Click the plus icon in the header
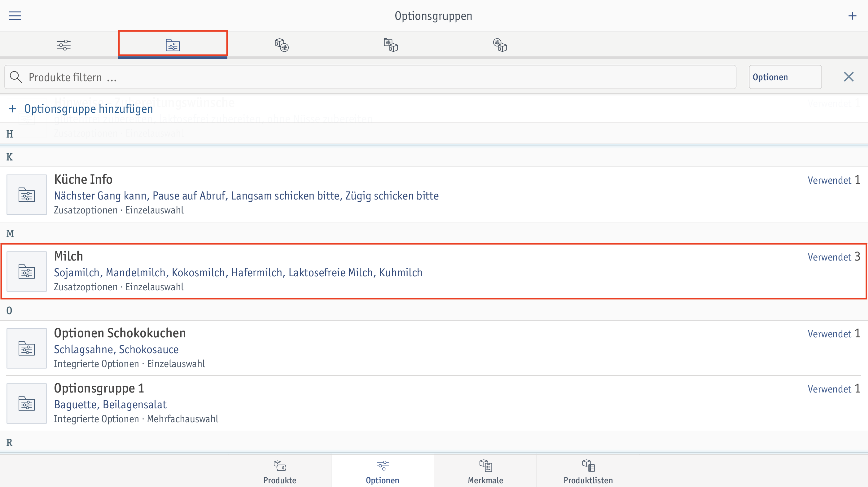868x487 pixels. pyautogui.click(x=852, y=16)
